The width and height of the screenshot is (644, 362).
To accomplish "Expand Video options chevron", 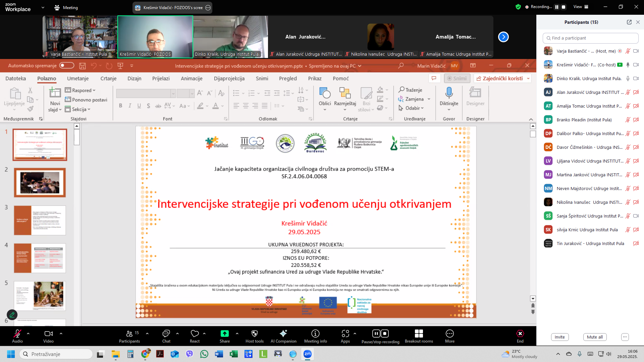I will coord(61,334).
